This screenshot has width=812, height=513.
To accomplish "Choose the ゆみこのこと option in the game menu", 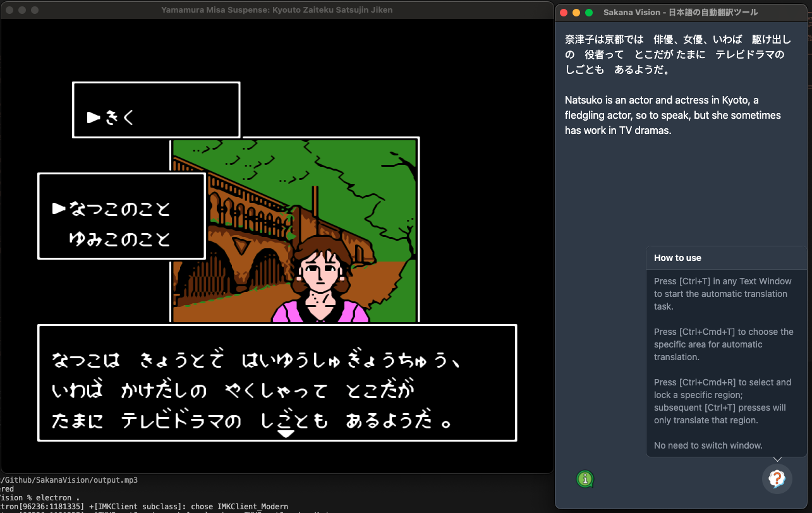I will (x=119, y=239).
